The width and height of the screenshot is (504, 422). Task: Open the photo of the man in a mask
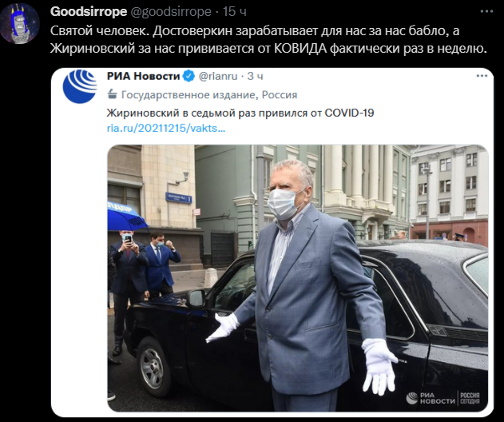[298, 278]
